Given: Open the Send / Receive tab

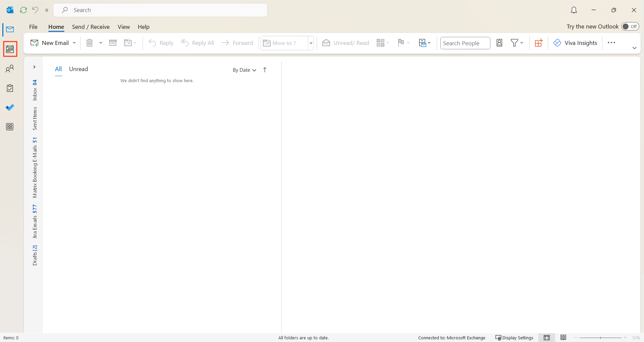Looking at the screenshot, I should point(91,27).
